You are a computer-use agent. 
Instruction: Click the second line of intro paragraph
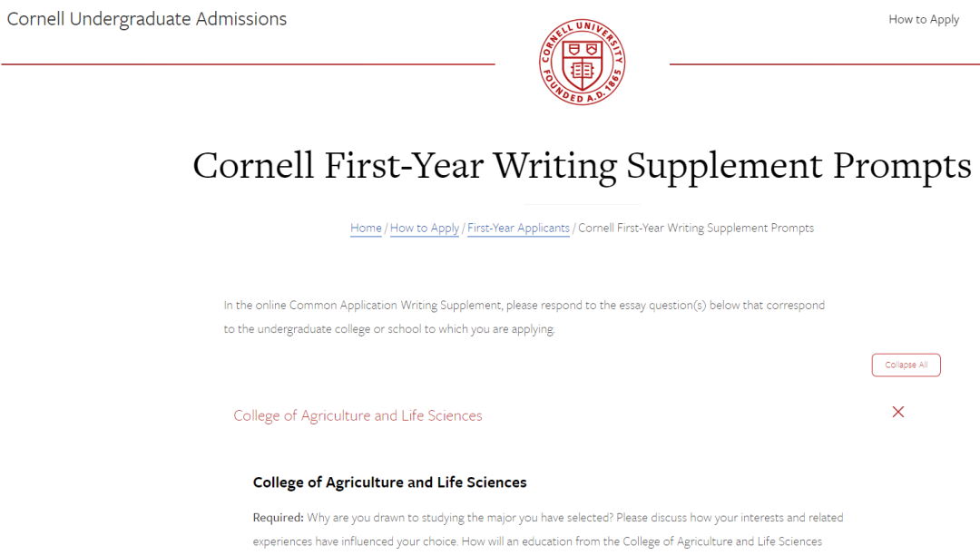389,329
